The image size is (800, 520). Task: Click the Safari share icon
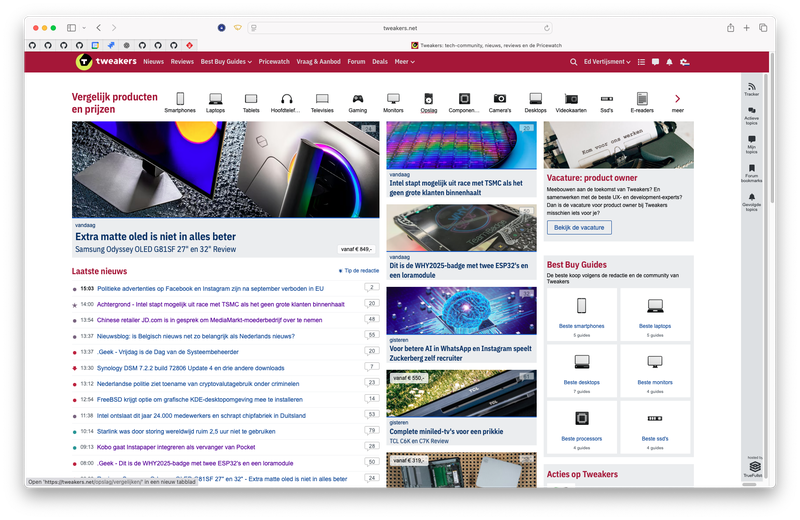731,28
